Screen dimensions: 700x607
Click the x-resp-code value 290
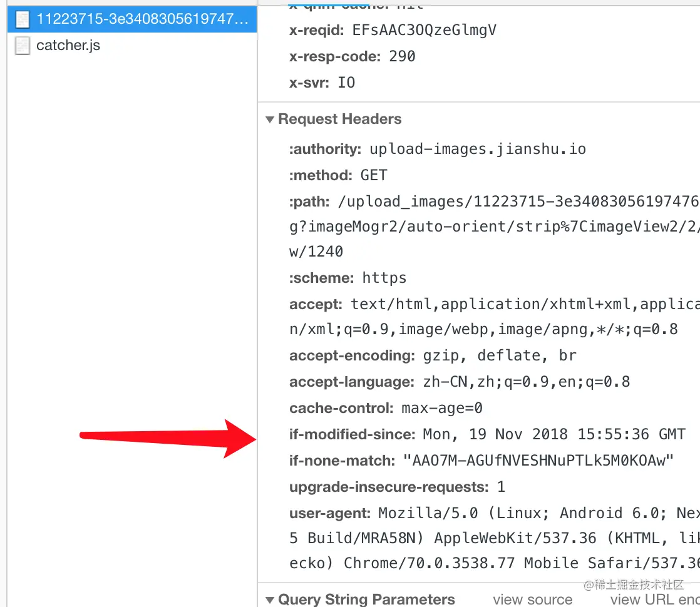click(402, 56)
